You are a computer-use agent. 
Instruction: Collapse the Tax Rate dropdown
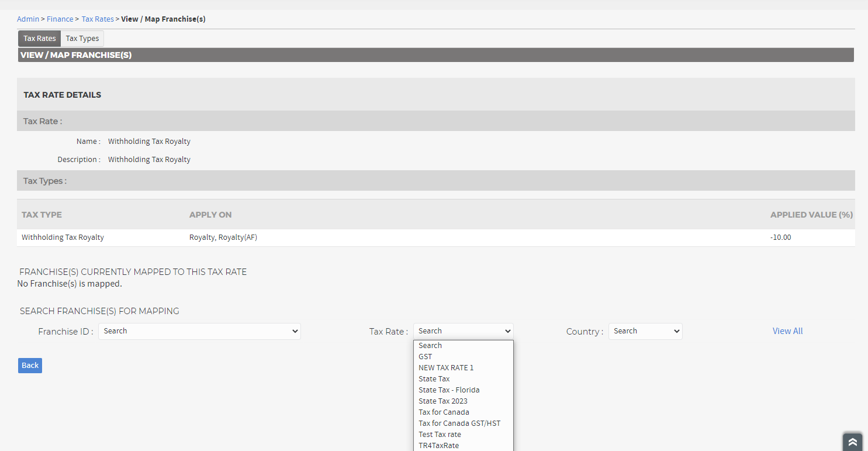pos(463,331)
